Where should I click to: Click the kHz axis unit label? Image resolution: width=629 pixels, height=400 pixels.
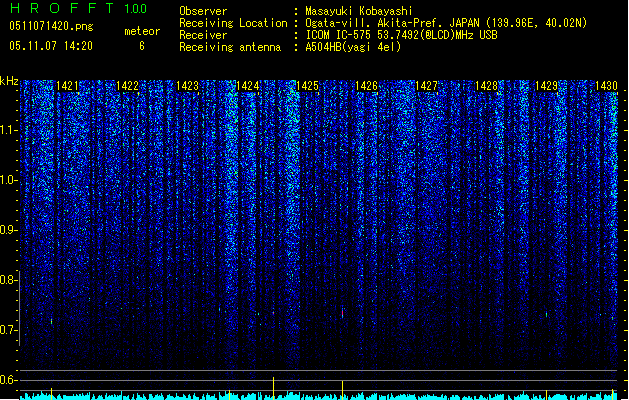tap(9, 81)
